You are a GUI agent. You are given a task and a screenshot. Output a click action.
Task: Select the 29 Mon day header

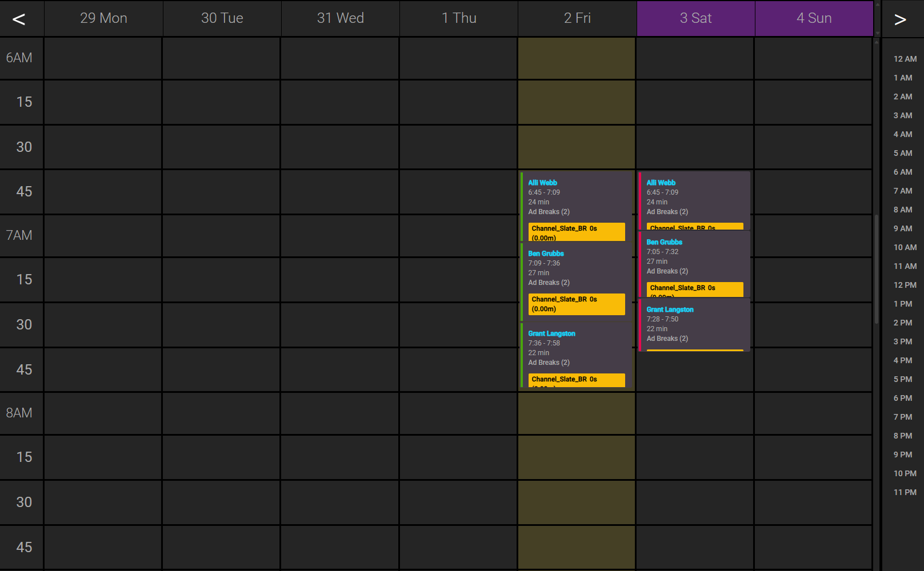[x=103, y=18]
